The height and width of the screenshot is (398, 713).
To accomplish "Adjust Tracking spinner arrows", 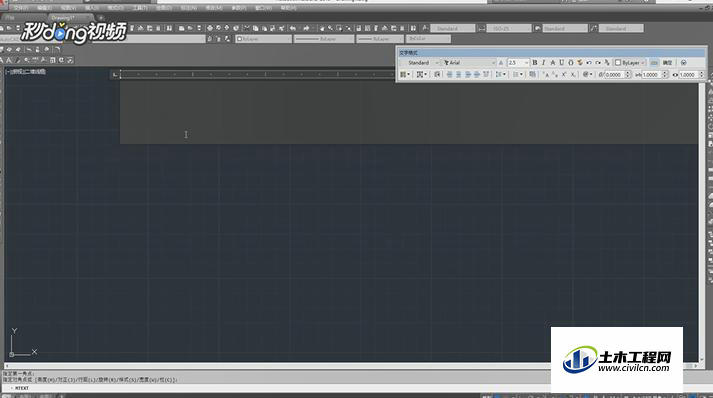I will 664,75.
